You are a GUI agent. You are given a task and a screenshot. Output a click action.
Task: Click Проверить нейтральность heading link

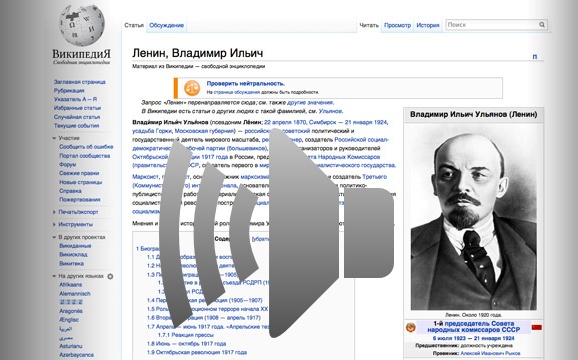pyautogui.click(x=245, y=83)
